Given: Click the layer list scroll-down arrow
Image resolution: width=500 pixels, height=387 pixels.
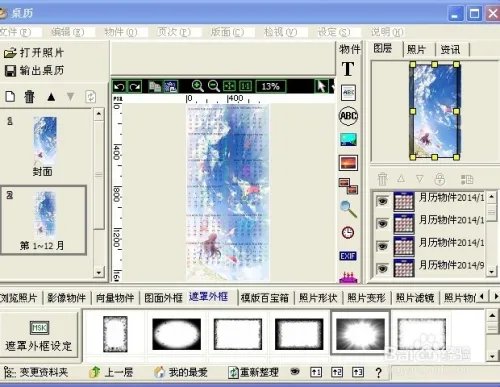Looking at the screenshot, I should [492, 272].
